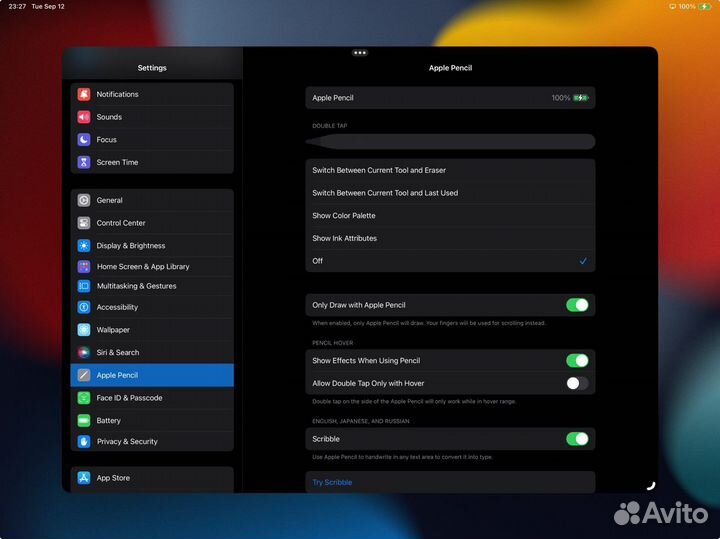Viewport: 720px width, 539px height.
Task: Go to General settings
Action: (x=152, y=200)
